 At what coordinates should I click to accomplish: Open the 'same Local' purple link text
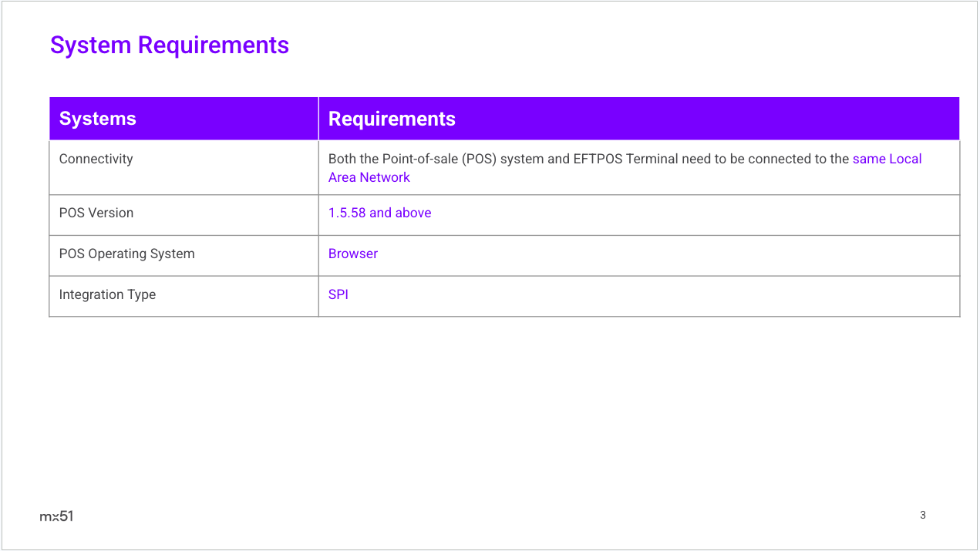tap(887, 159)
